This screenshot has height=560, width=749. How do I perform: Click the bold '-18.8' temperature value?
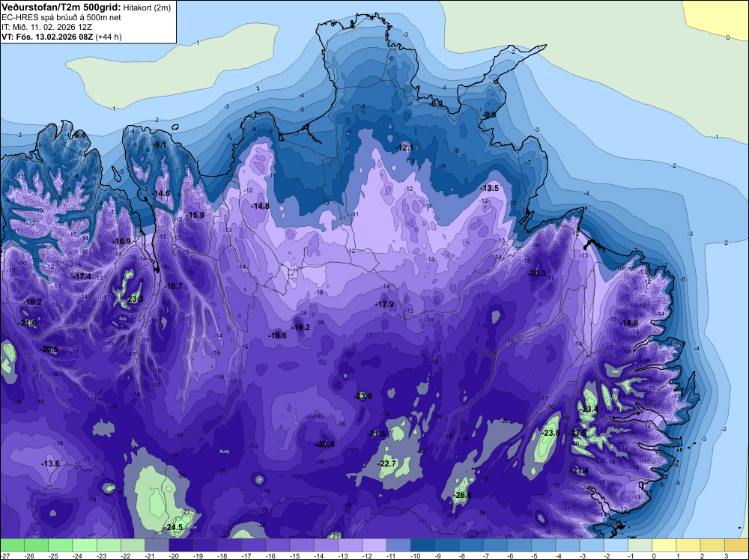(x=629, y=323)
